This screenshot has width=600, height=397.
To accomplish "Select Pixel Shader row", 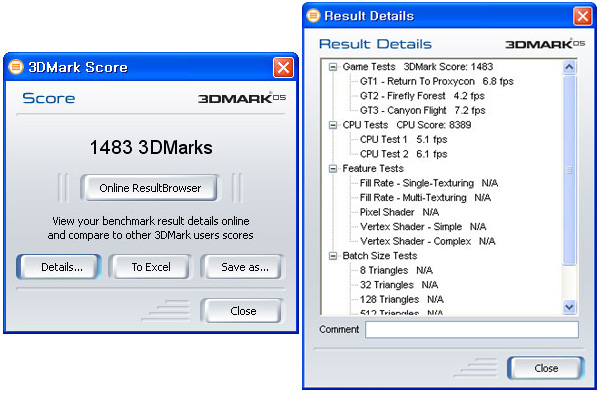I will (399, 212).
